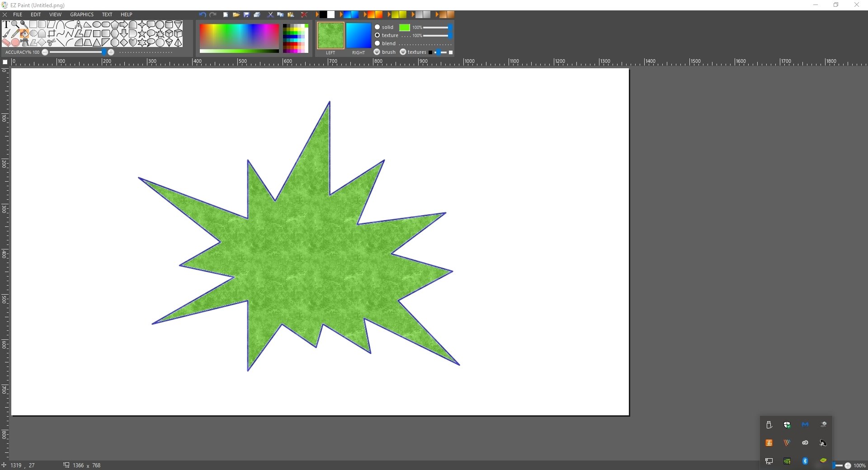
Task: Choose the texture fill option
Action: click(377, 35)
